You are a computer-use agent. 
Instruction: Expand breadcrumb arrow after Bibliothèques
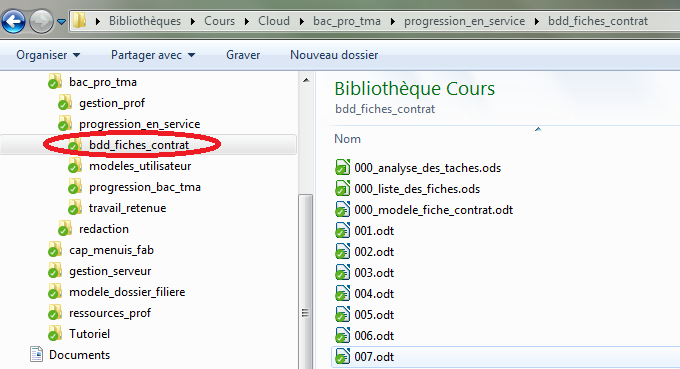click(x=193, y=21)
